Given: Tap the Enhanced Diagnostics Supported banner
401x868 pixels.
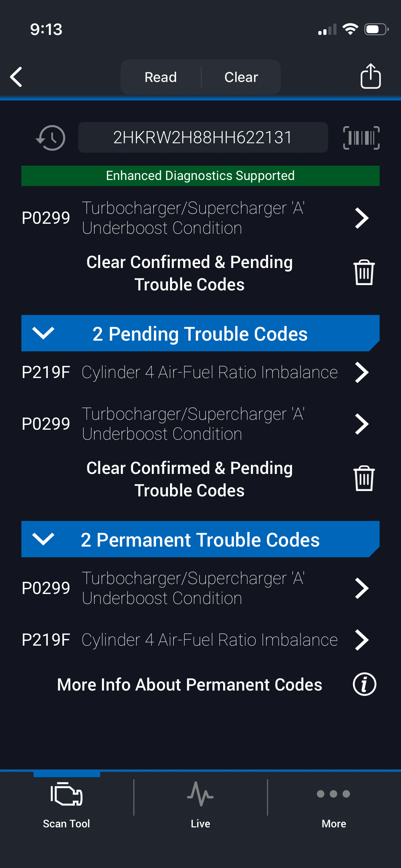Looking at the screenshot, I should tap(200, 176).
